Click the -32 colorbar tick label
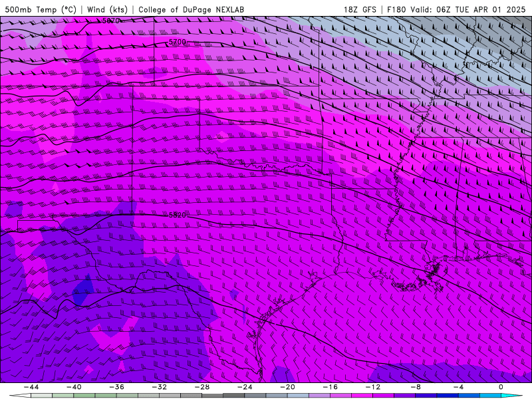Viewport: 532px width, 399px height. pyautogui.click(x=160, y=387)
